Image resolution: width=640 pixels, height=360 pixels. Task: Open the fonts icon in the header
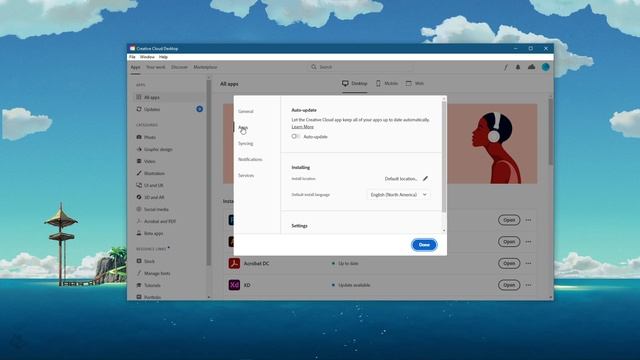(506, 67)
